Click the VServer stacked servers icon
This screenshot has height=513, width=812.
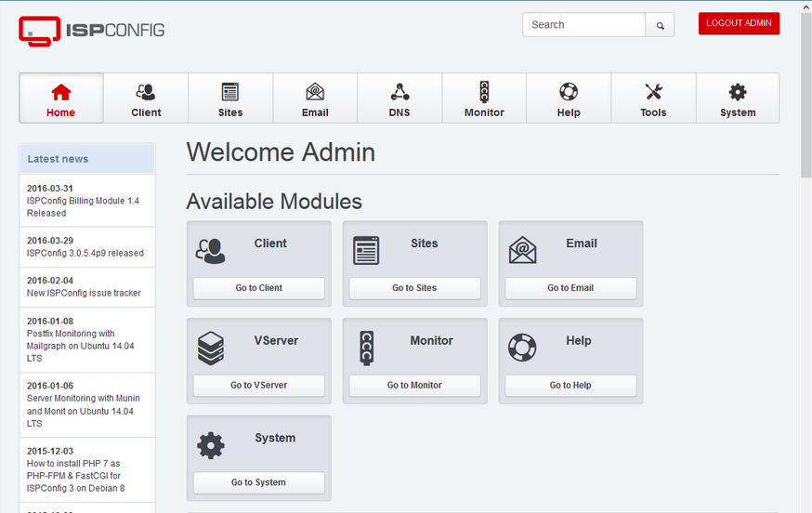(211, 349)
